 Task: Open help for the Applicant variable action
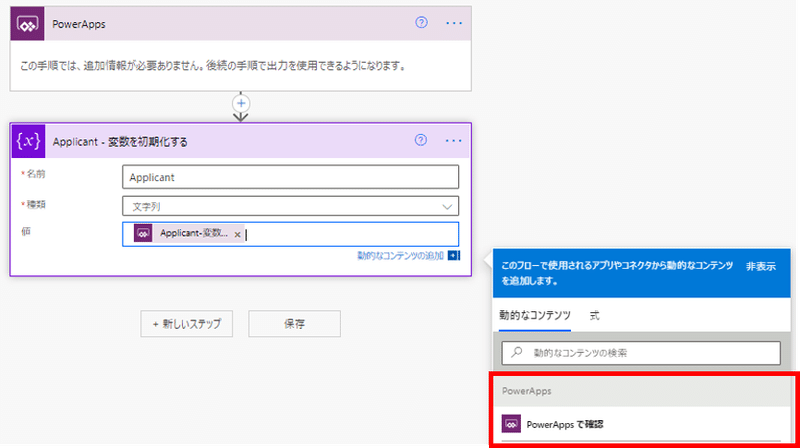tap(420, 140)
